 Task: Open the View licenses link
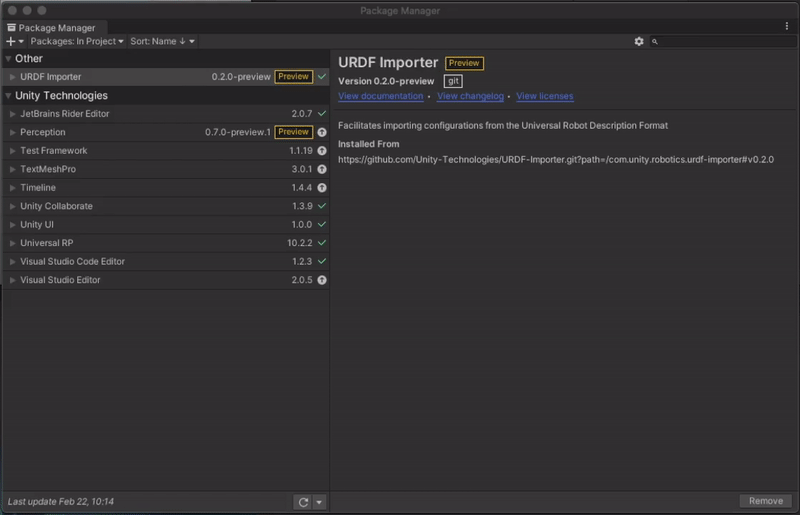[x=544, y=96]
